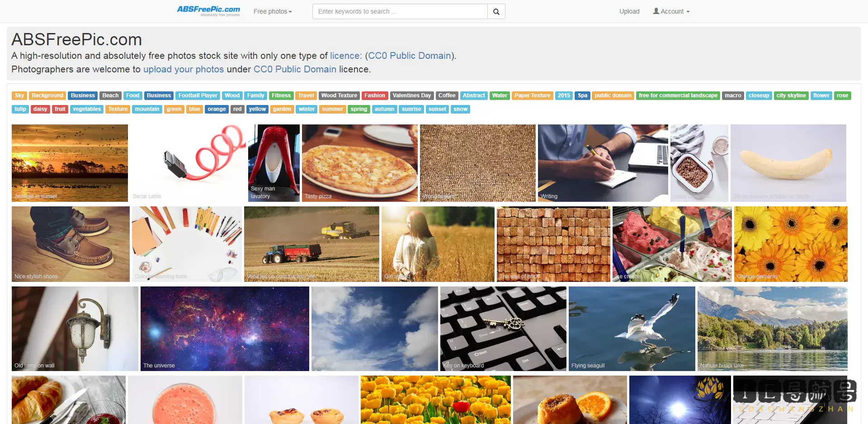868x424 pixels.
Task: Select the sunrise tag
Action: (411, 109)
